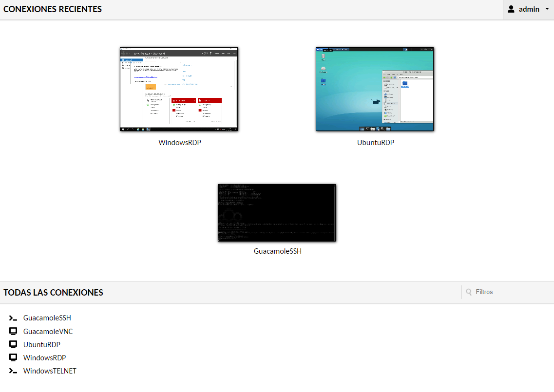Click the magnifier icon in Filtros box

(469, 292)
